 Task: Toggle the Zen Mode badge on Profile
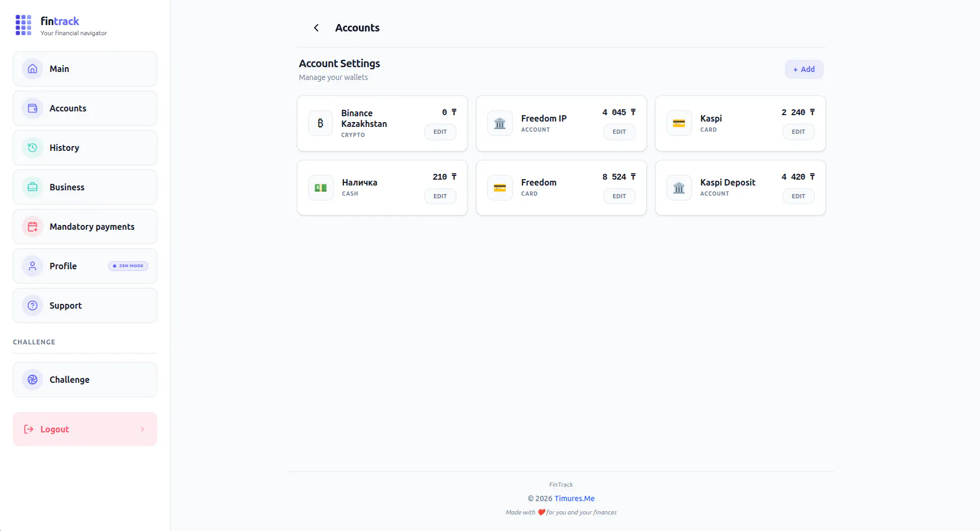[128, 266]
